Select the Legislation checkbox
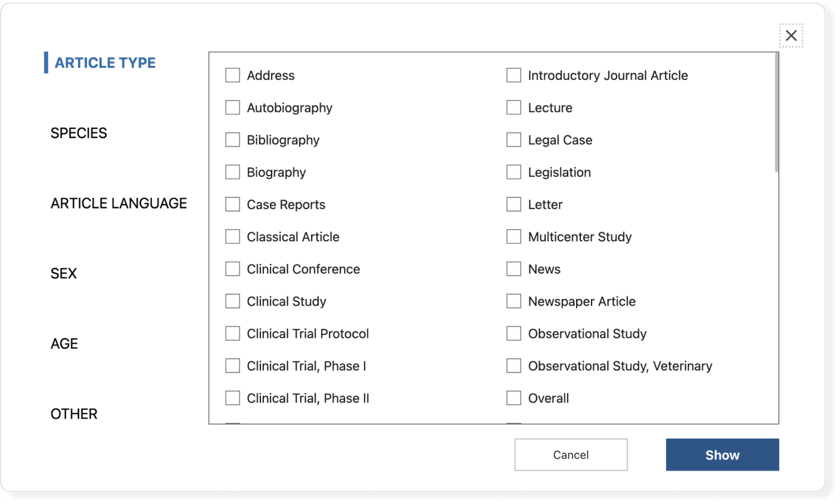The height and width of the screenshot is (504, 840). pos(514,172)
